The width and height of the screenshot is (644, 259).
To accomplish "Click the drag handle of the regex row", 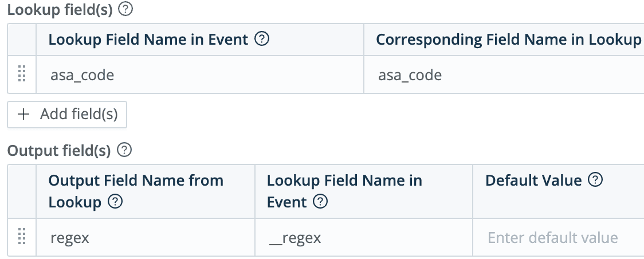I will (22, 237).
